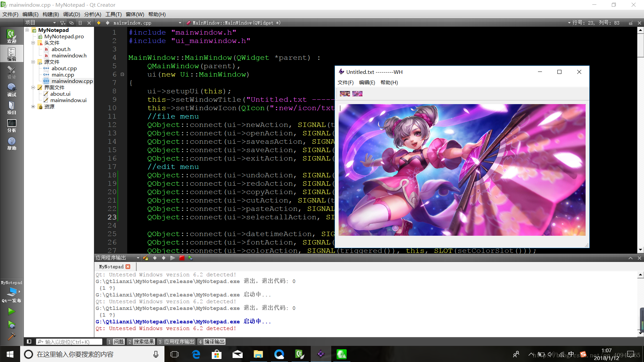Show the 问题 Issues output pane
644x362 pixels.
(116, 342)
